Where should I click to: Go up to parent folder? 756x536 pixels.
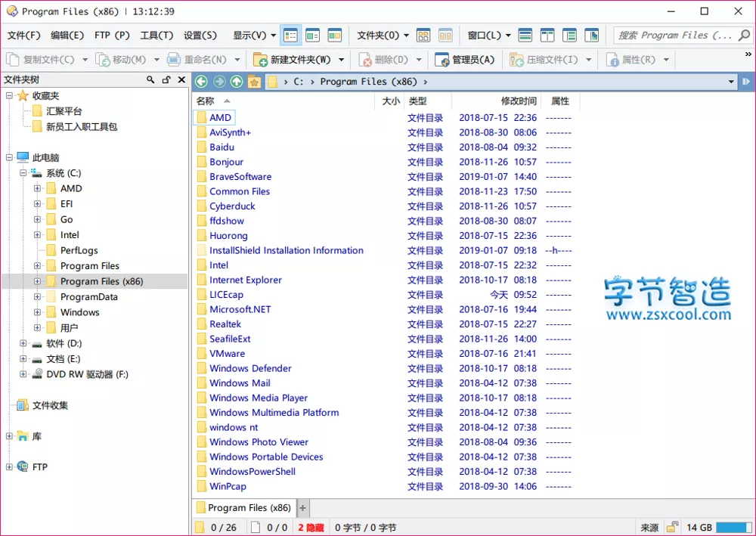coord(237,82)
